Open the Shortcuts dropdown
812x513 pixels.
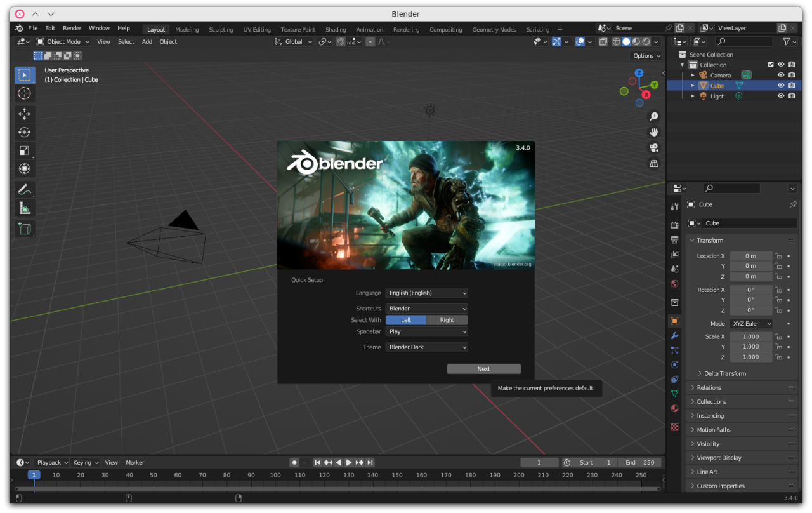coord(427,309)
